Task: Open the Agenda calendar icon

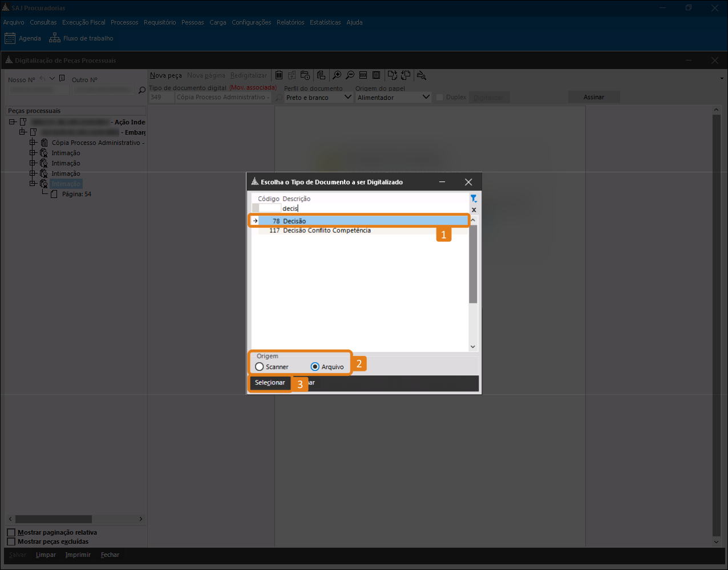Action: point(10,38)
